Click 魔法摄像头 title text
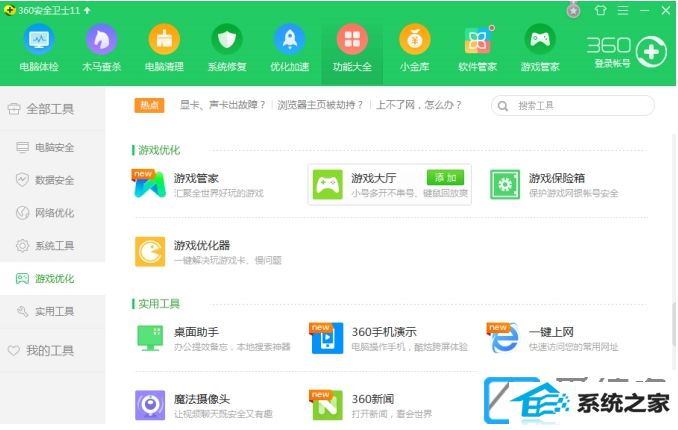Screen dimensions: 678x430 pos(202,399)
